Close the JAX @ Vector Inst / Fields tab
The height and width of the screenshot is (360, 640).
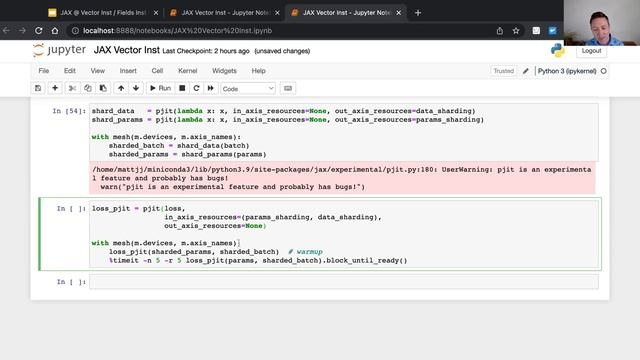[x=156, y=13]
